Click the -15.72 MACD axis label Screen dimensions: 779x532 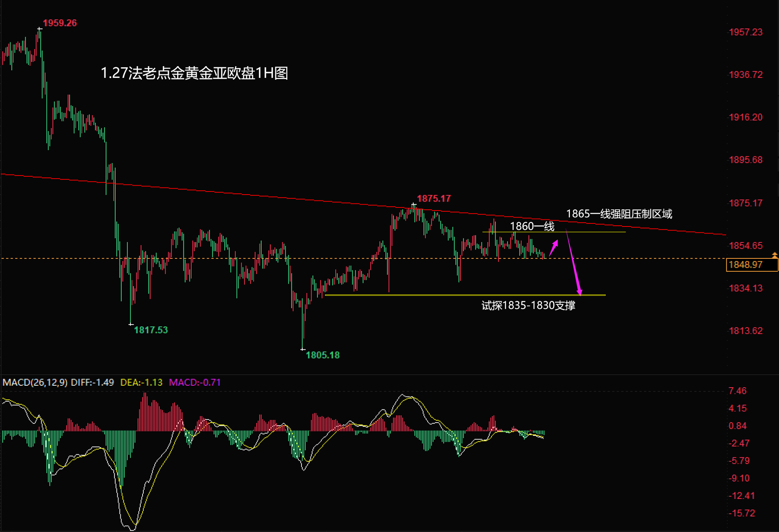(x=742, y=513)
